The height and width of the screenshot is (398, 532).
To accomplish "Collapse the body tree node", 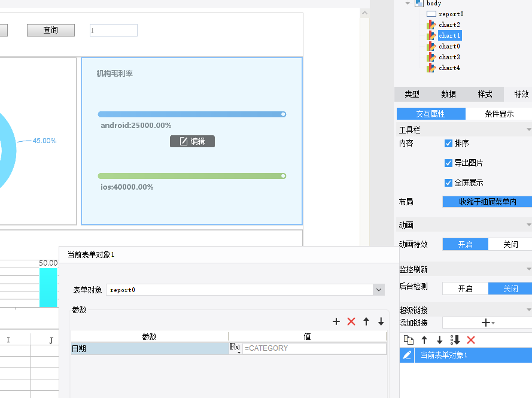I will coord(408,3).
